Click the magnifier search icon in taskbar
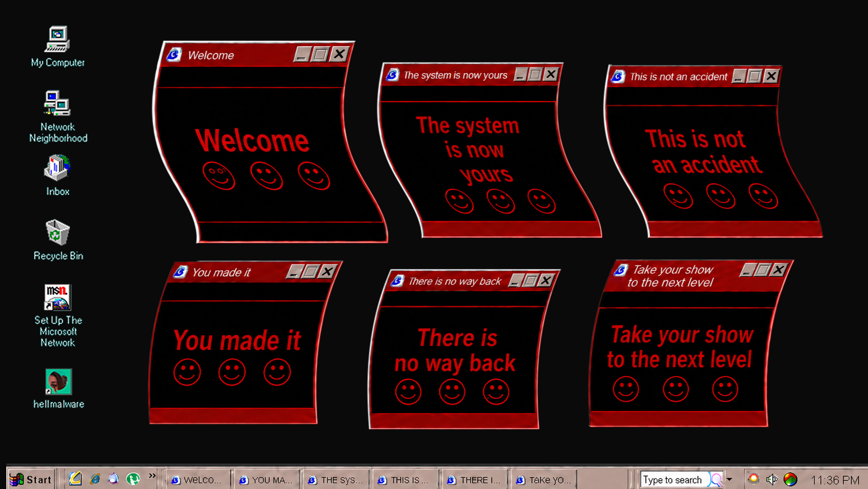868x489 pixels. (716, 479)
